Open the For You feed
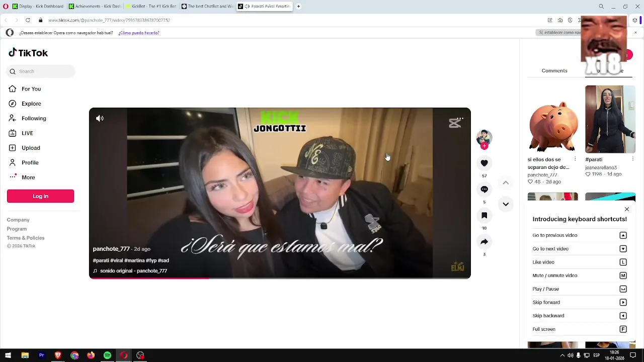This screenshot has height=362, width=644. coord(31,89)
